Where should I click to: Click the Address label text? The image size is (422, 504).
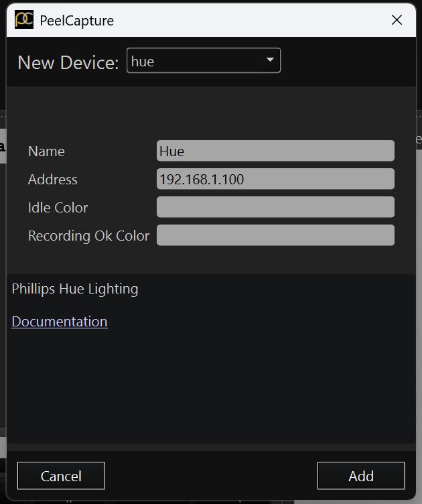(53, 180)
